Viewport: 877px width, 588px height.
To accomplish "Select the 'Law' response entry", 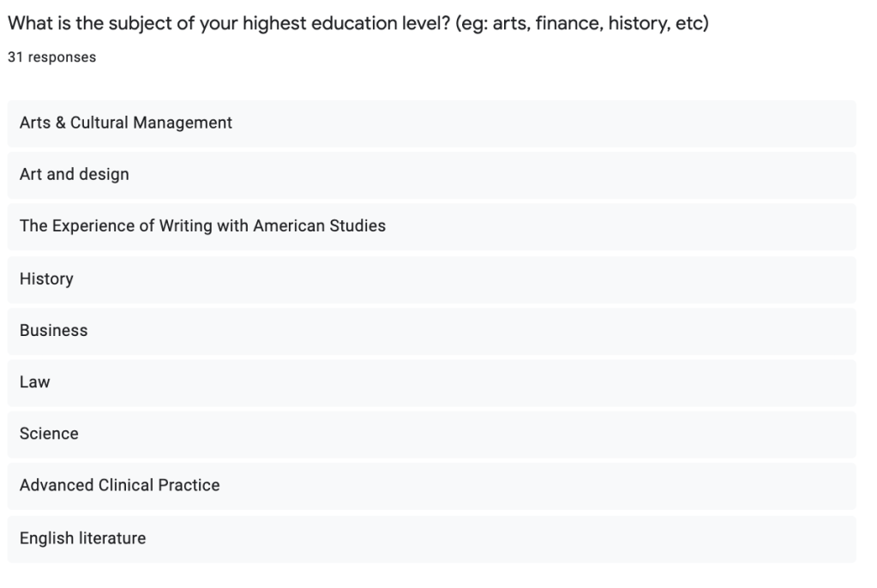I will (34, 382).
